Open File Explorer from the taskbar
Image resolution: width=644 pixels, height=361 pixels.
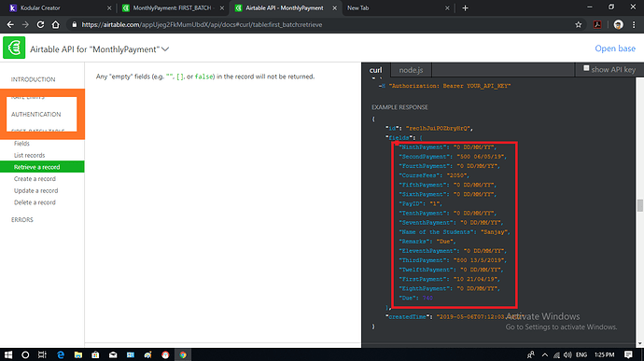click(x=78, y=354)
